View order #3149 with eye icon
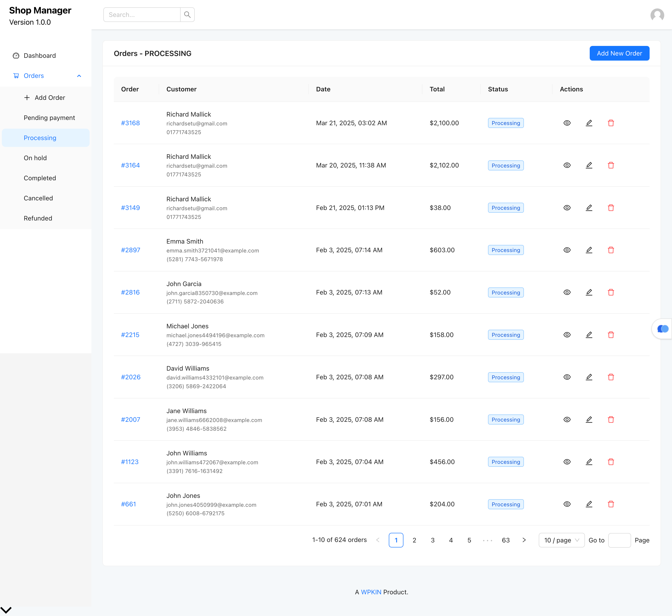This screenshot has height=616, width=672. tap(567, 208)
